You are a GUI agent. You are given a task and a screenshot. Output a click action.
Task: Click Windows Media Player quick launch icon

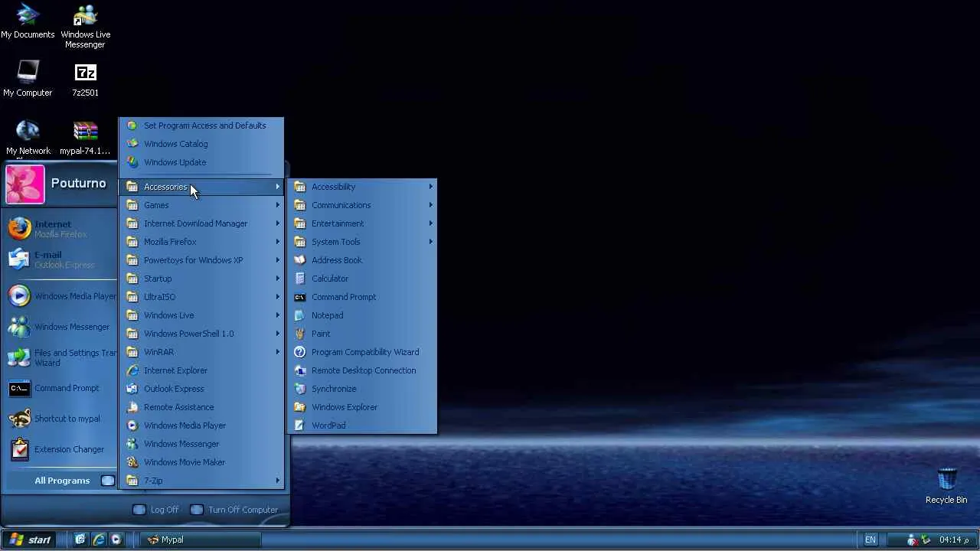(116, 540)
